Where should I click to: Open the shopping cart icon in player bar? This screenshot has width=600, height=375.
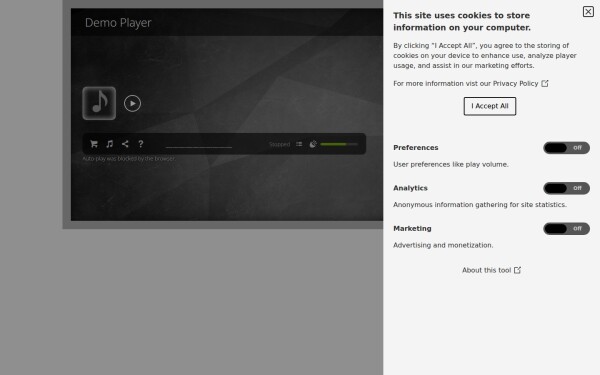coord(94,144)
